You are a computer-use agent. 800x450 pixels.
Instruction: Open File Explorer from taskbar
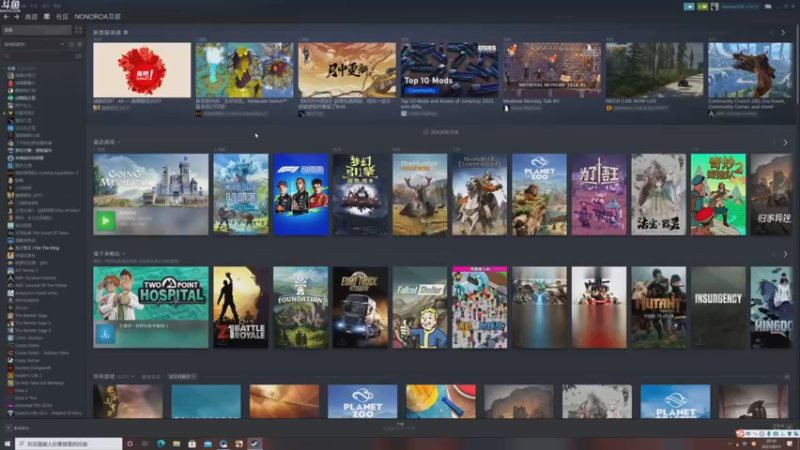(x=177, y=444)
